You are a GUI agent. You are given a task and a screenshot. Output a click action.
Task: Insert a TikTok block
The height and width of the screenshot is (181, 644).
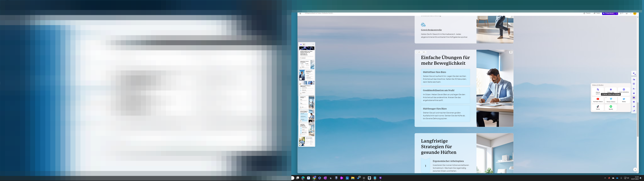point(598,107)
